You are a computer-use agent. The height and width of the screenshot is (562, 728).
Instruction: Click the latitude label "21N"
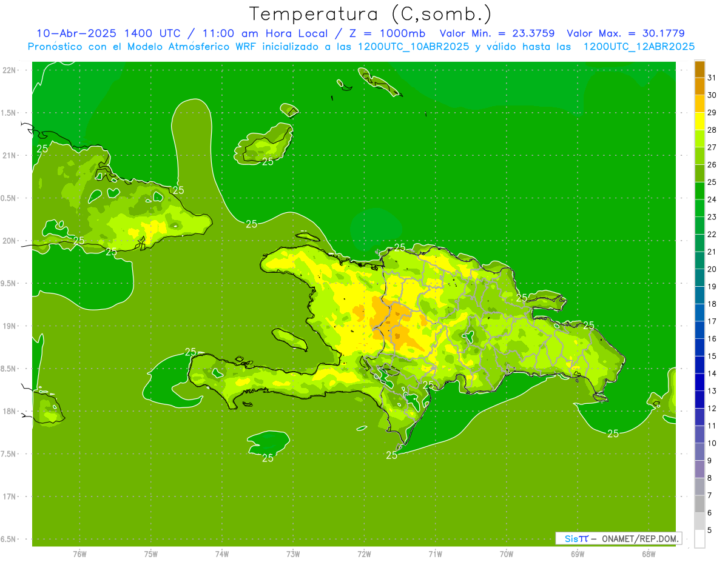click(x=9, y=155)
